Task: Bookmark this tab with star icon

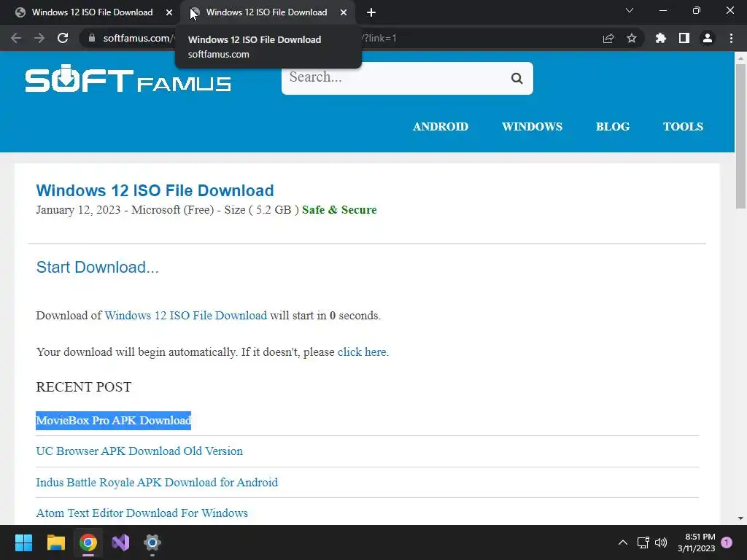Action: point(632,38)
